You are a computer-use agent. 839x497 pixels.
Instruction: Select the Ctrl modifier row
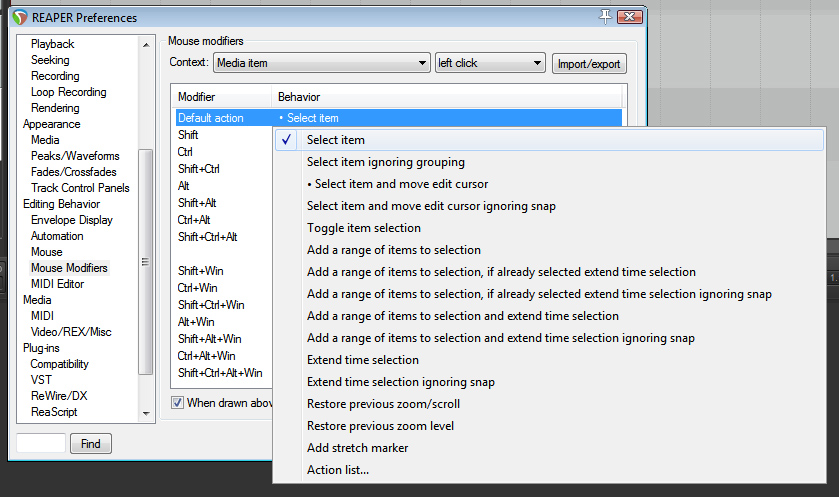pos(185,152)
